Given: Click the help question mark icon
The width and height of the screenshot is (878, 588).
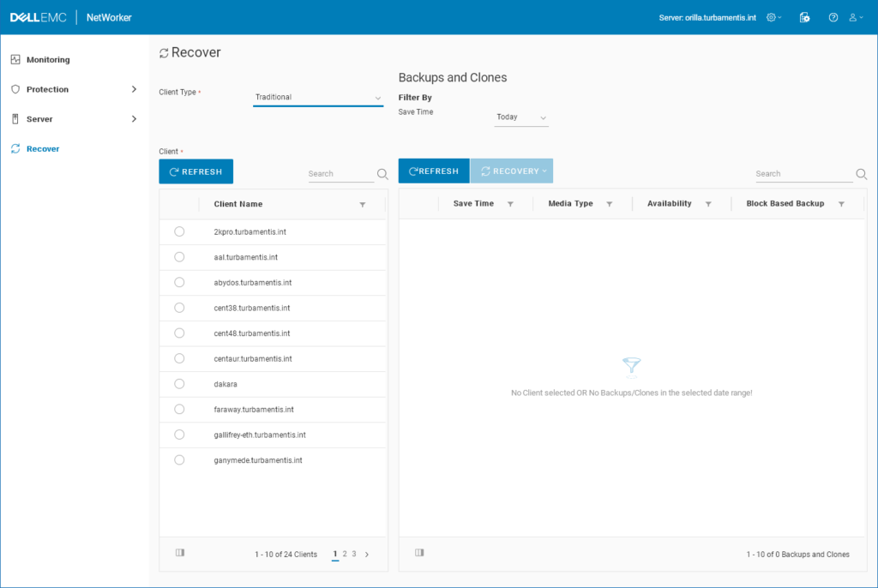Looking at the screenshot, I should tap(833, 17).
